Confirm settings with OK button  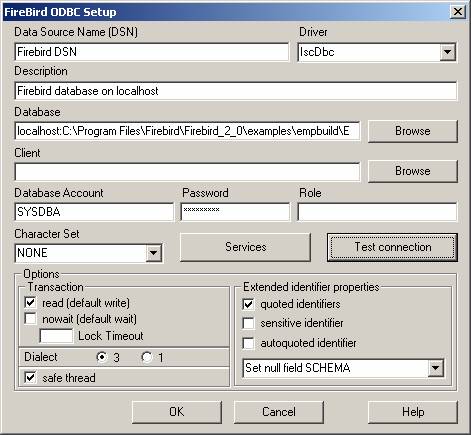[177, 412]
